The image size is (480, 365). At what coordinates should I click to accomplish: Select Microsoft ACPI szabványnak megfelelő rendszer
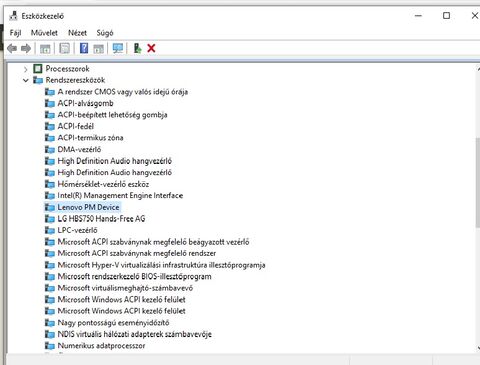coord(137,253)
